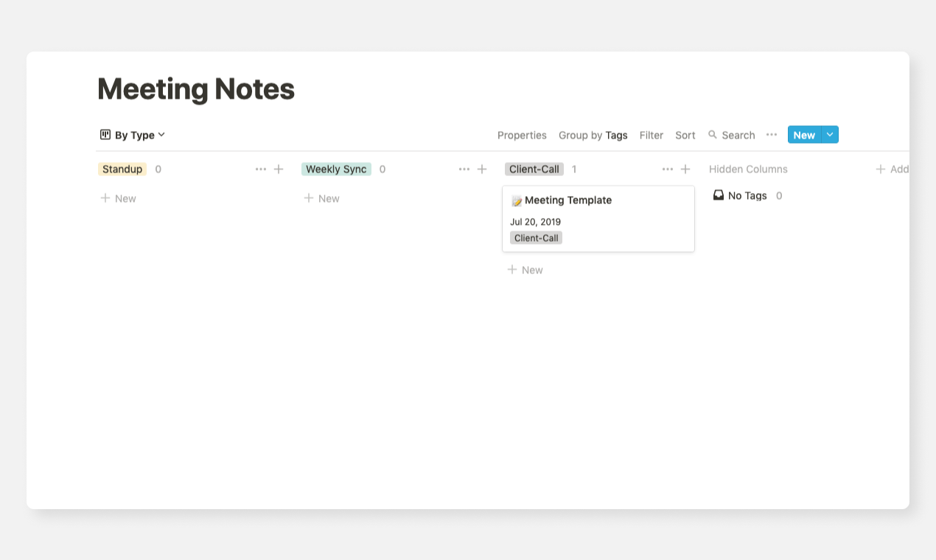This screenshot has height=560, width=936.
Task: Open the Properties settings
Action: (522, 135)
